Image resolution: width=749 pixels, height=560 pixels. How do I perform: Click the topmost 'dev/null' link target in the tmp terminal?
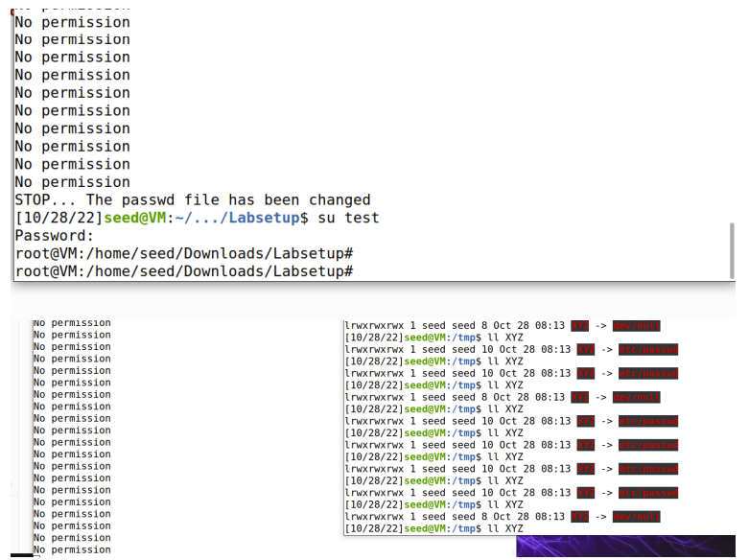coord(636,326)
